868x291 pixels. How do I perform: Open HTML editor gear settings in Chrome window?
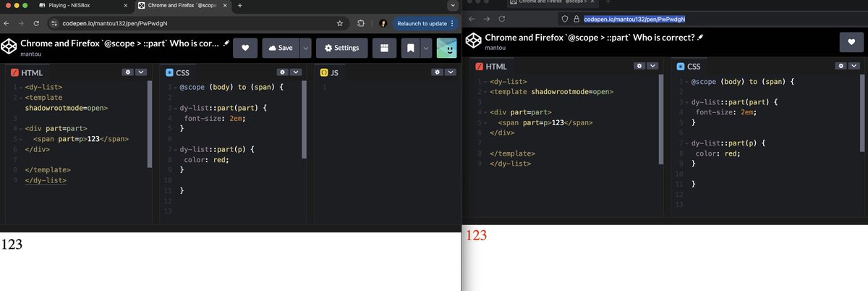point(128,72)
